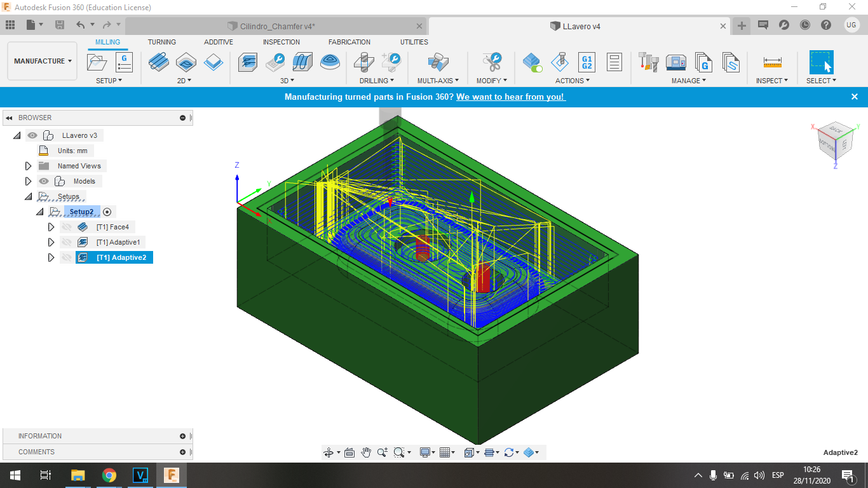
Task: Switch to the TURNING ribbon tab
Action: tap(162, 42)
